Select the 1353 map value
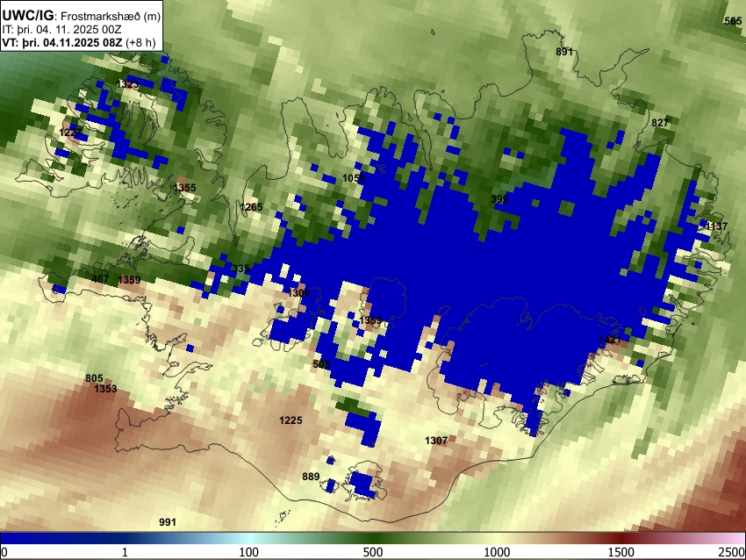This screenshot has height=560, width=746. tap(105, 389)
